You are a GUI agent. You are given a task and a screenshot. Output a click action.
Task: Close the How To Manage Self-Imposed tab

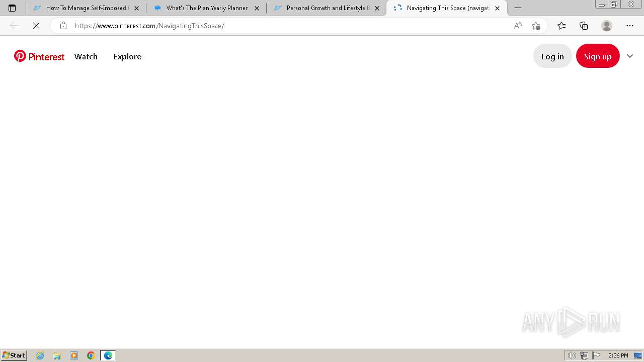coord(136,8)
